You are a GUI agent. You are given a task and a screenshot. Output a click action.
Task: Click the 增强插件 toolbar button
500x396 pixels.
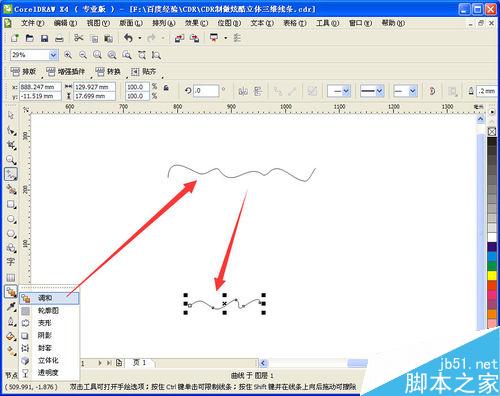(66, 72)
